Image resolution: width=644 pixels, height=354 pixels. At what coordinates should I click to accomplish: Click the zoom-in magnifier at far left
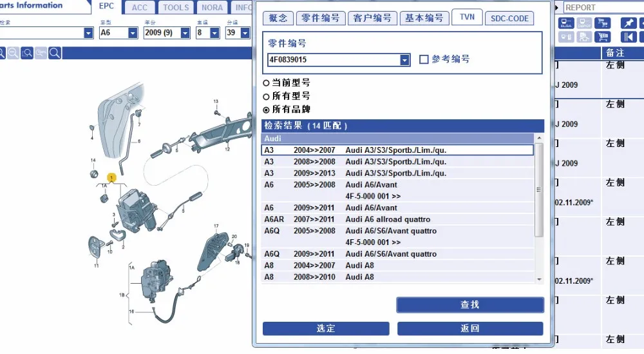click(x=2, y=53)
